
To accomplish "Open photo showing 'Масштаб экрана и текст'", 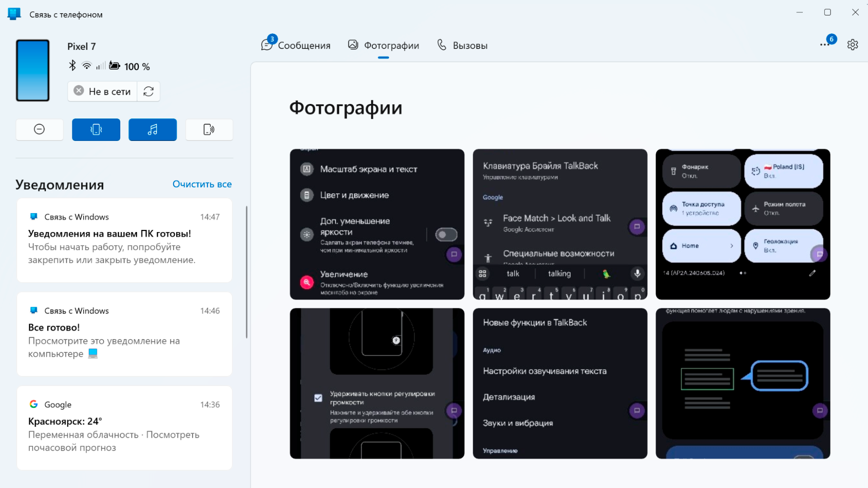I will click(x=377, y=224).
